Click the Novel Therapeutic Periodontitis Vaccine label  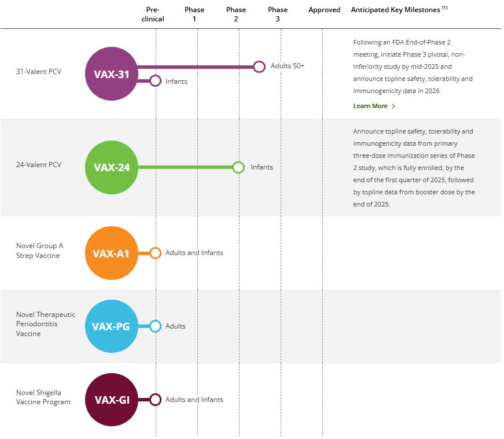pyautogui.click(x=46, y=324)
